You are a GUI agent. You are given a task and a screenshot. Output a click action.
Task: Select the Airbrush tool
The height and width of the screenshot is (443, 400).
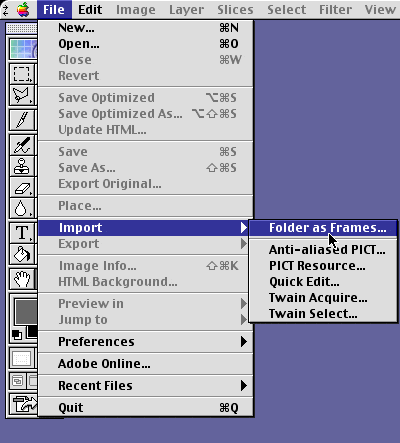22,145
